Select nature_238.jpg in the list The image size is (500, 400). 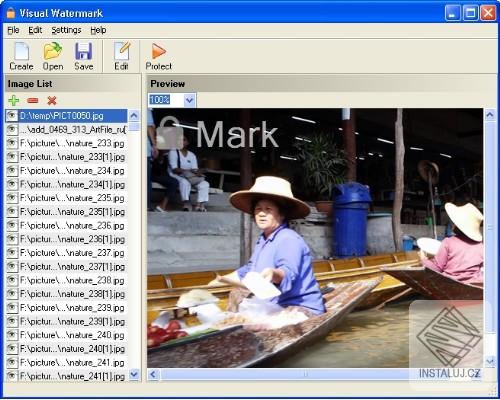(x=66, y=280)
